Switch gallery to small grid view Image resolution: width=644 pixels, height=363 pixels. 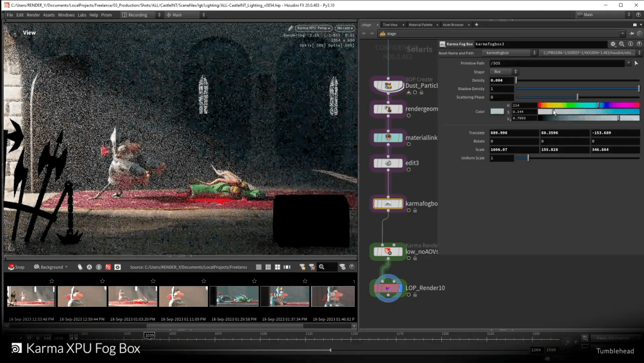(x=259, y=267)
